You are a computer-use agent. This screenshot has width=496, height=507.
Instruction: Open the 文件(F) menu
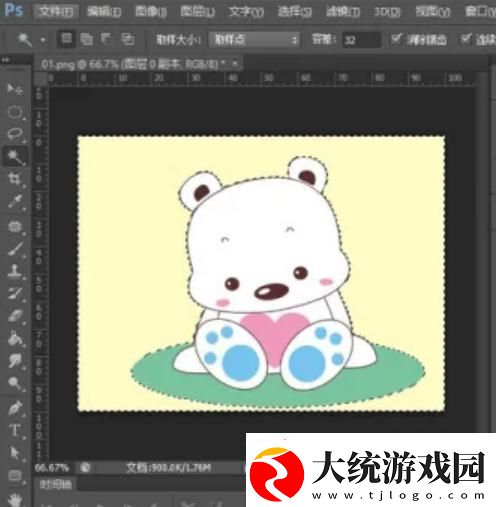[56, 12]
